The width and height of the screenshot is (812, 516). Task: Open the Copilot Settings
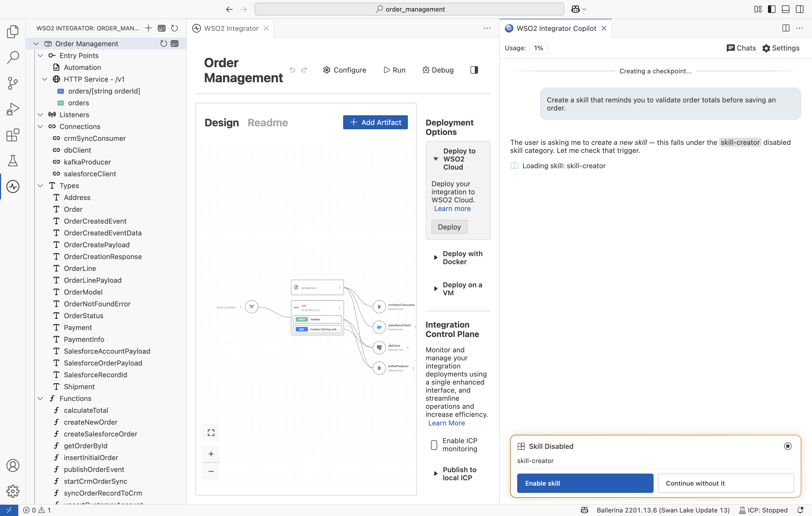pos(781,48)
